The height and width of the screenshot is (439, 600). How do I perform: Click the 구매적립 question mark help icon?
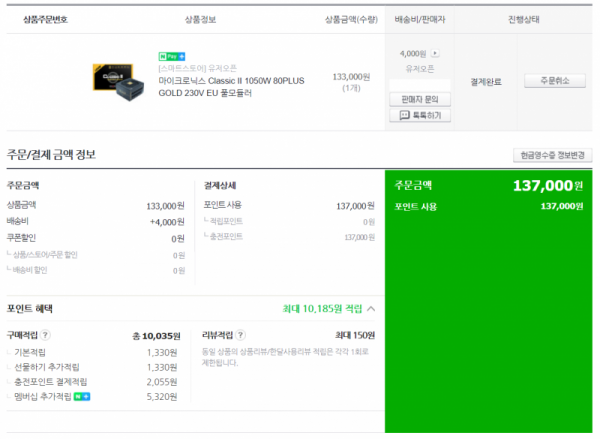click(45, 335)
